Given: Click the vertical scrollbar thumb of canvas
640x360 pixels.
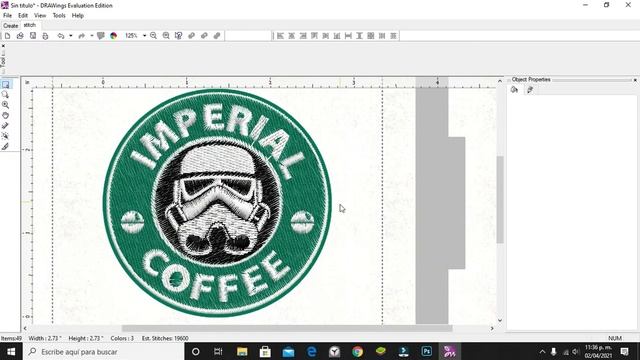Looking at the screenshot, I should [500, 200].
